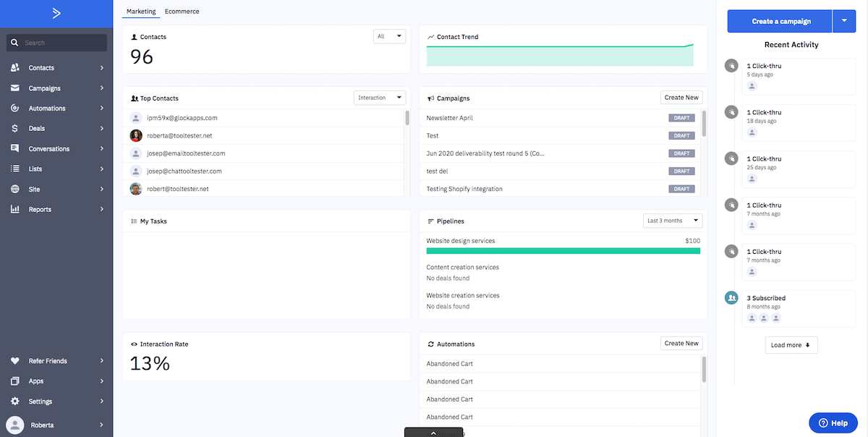Screen dimensions: 868x437
Task: Open Deals from the sidebar
Action: coord(16,128)
